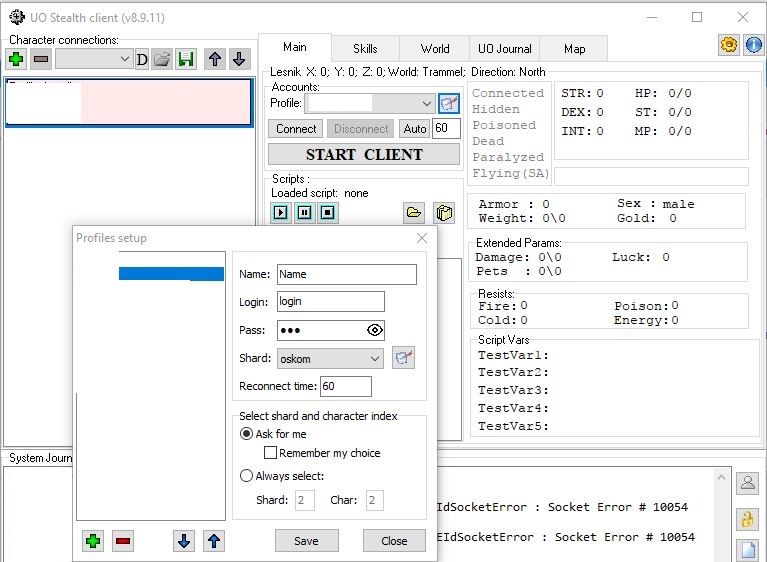Choose the 'Always select' radio option
This screenshot has width=767, height=562.
(247, 476)
